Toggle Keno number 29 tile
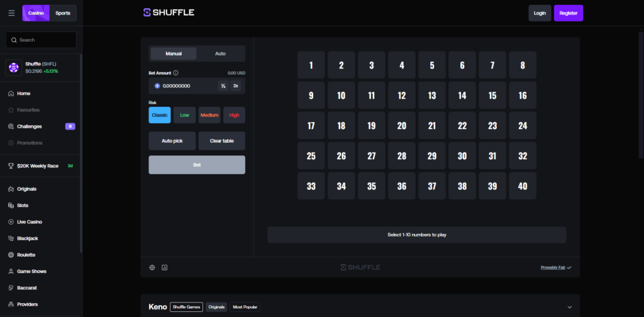 point(432,155)
